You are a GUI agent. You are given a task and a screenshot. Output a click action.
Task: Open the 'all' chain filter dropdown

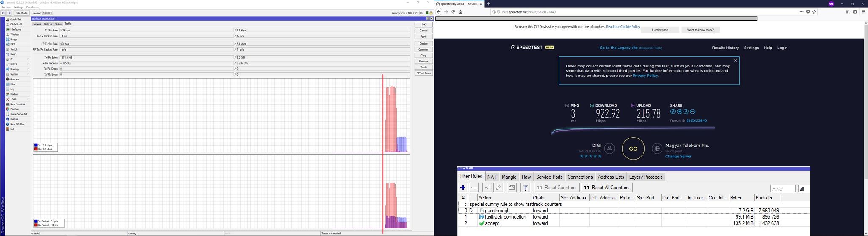[x=804, y=188]
